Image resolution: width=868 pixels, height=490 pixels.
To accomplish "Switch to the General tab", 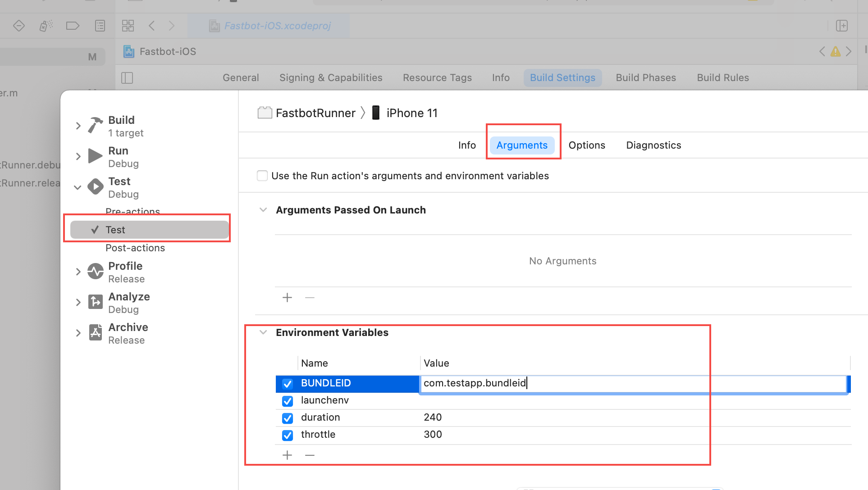I will [241, 77].
